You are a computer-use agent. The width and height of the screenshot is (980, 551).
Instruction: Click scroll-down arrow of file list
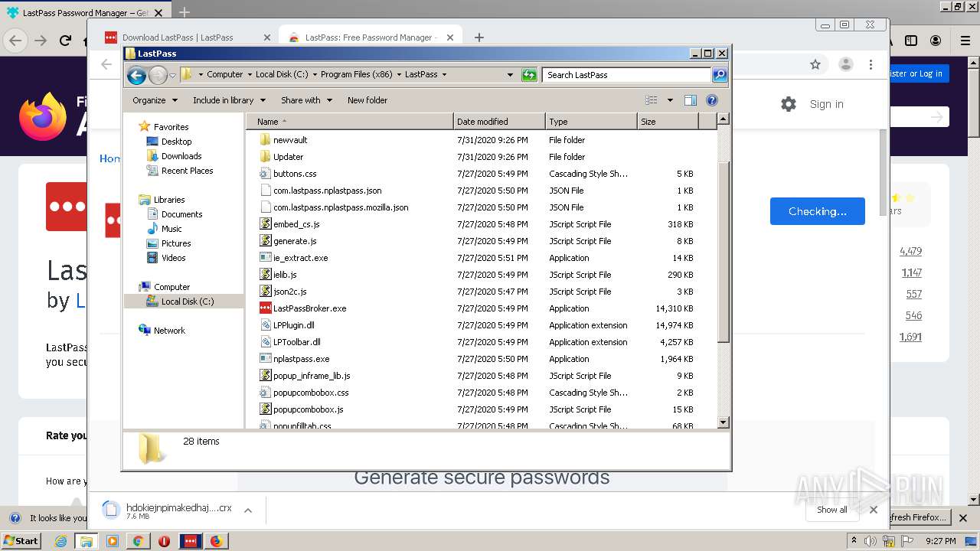724,422
